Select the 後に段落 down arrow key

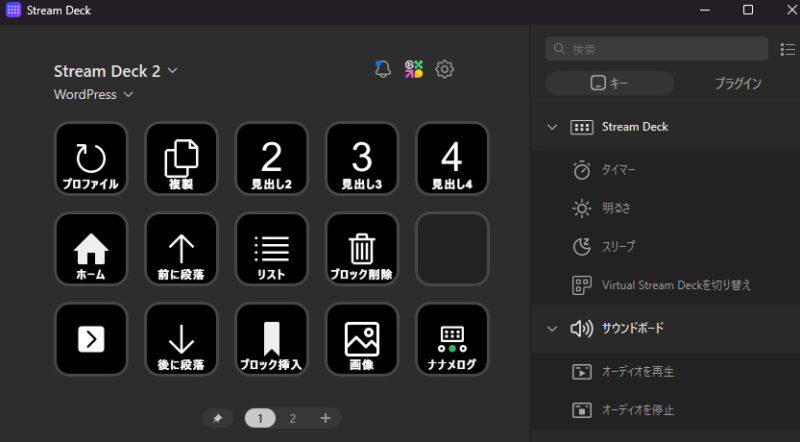[x=181, y=339]
